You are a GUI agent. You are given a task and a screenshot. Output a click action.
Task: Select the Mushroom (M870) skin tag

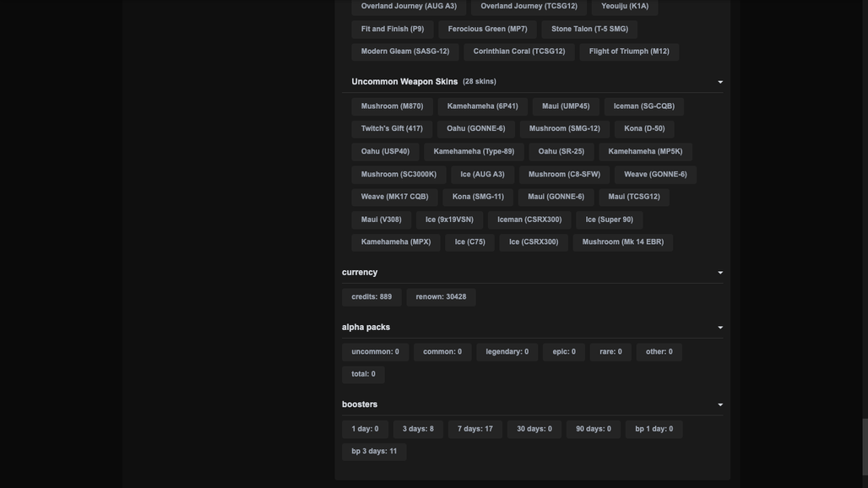tap(392, 106)
